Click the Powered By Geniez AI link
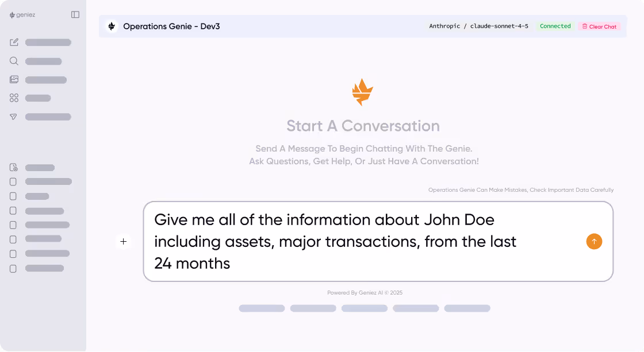Viewport: 644px width, 352px height. tap(365, 292)
